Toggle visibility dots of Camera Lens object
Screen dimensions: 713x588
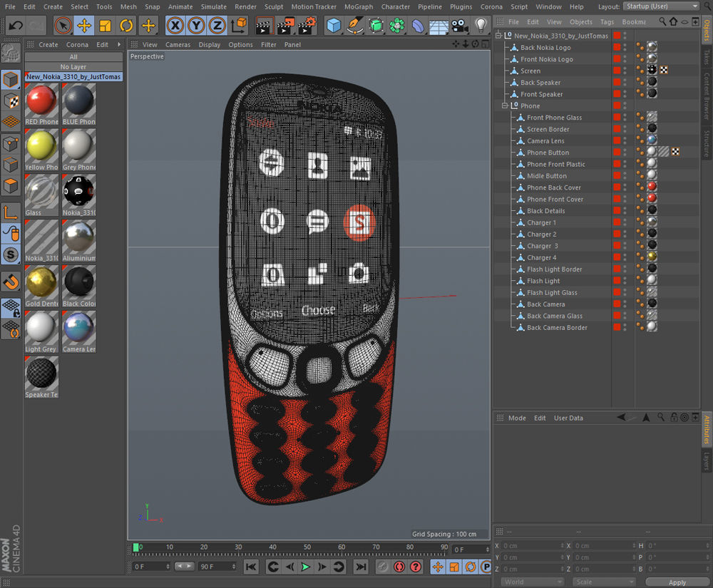(x=625, y=140)
